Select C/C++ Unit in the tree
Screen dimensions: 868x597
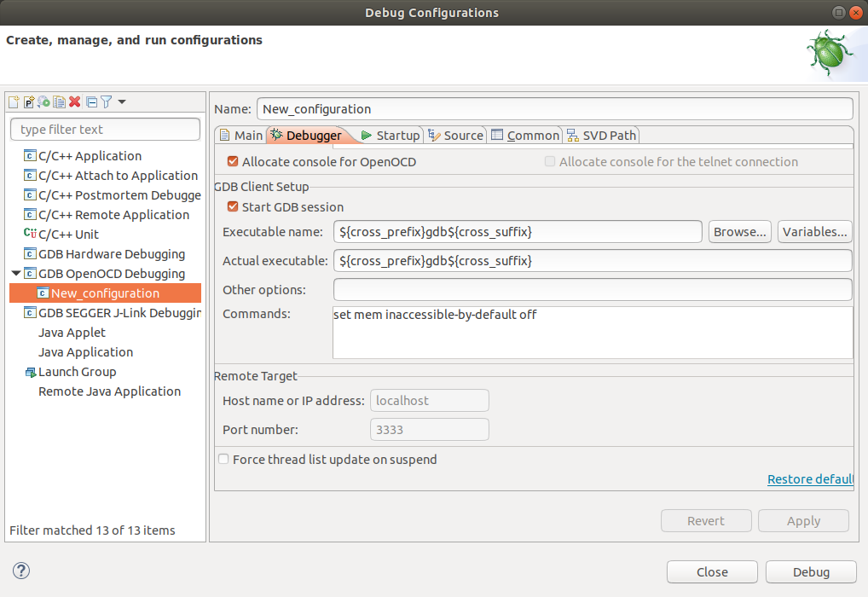click(x=68, y=235)
